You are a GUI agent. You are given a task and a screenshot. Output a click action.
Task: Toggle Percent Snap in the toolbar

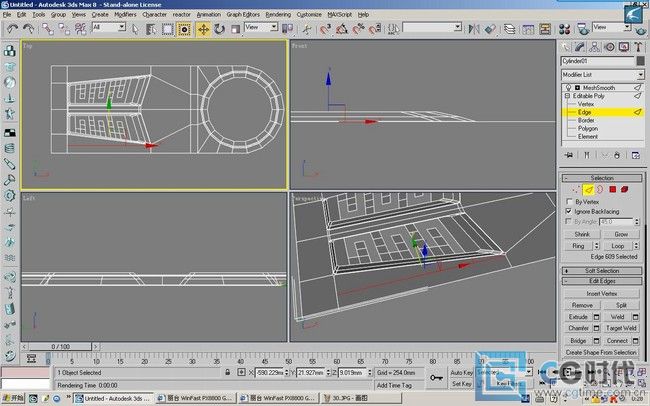[358, 29]
